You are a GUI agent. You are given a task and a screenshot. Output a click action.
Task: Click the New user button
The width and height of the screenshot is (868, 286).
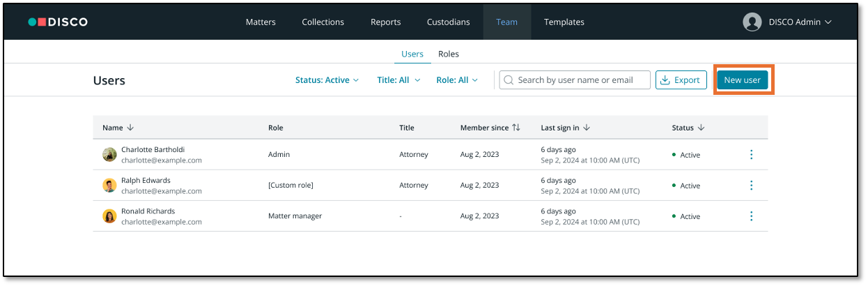click(x=743, y=80)
